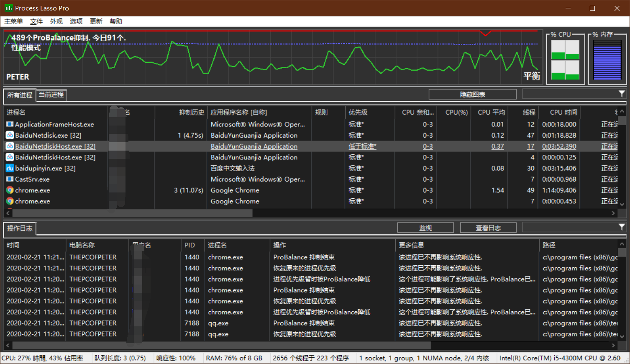The image size is (630, 364).
Task: Sort by 应用程序名称 [自称] column header
Action: 259,112
